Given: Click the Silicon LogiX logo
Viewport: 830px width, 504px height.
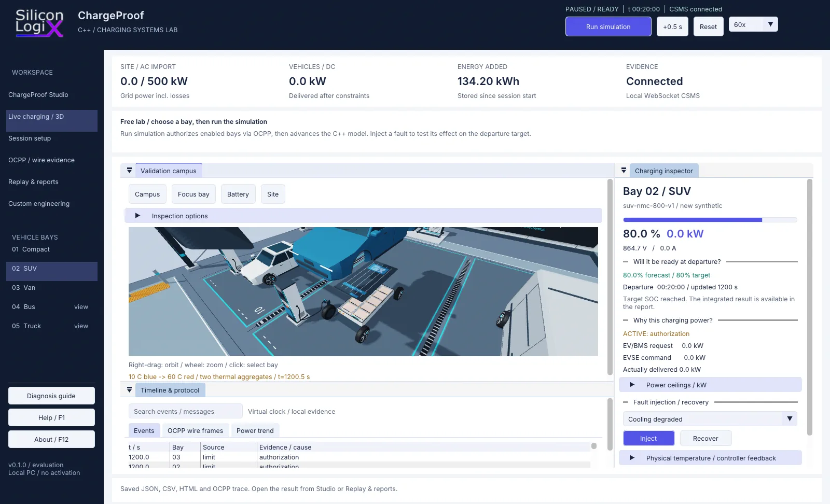Looking at the screenshot, I should (x=39, y=23).
